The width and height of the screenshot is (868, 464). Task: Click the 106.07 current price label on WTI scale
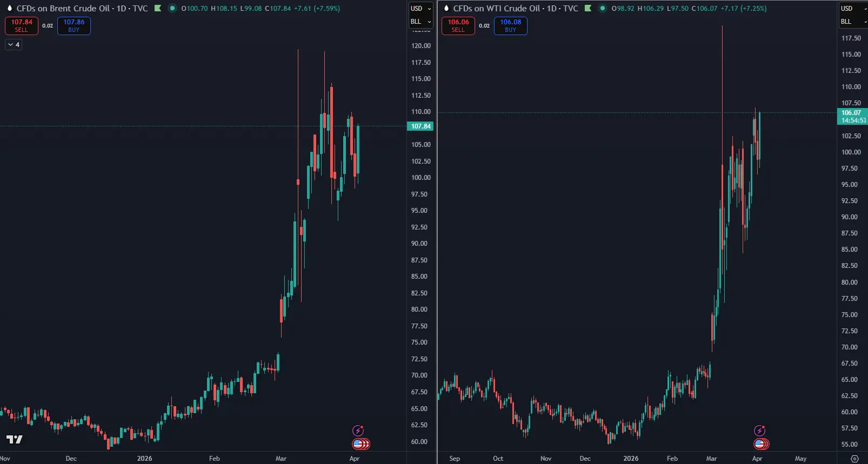tap(852, 117)
